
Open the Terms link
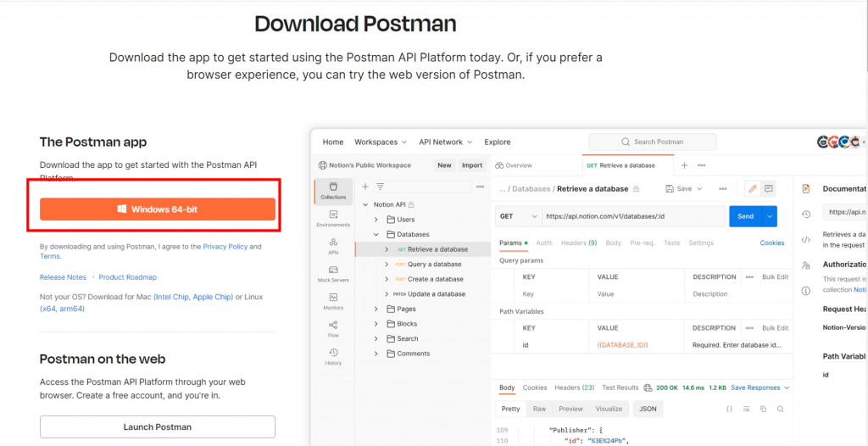click(x=50, y=257)
